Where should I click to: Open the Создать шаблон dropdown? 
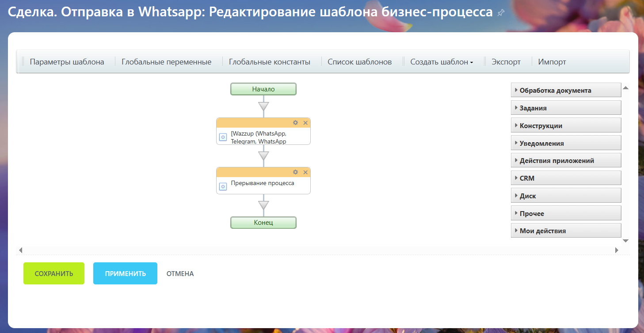(x=442, y=62)
